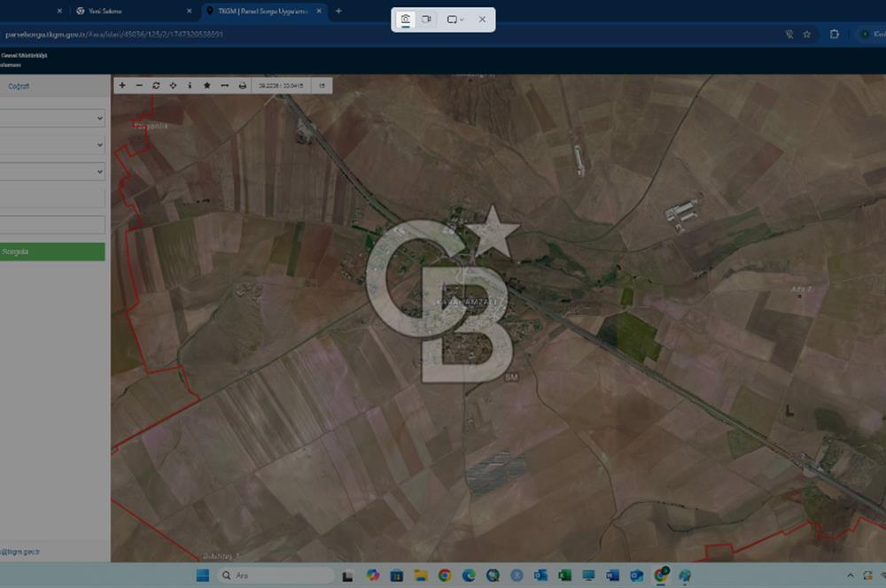The width and height of the screenshot is (886, 588).
Task: Expand the second dropdown in the left panel
Action: (53, 144)
